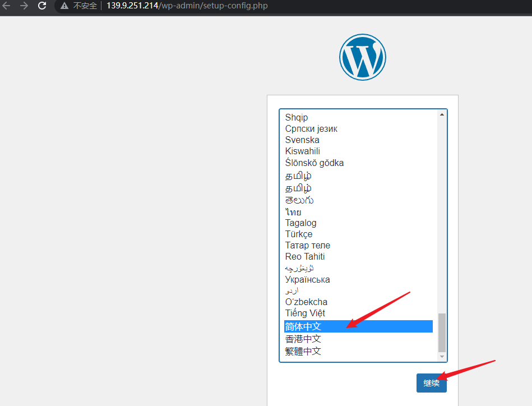The image size is (532, 406).
Task: Click the 继续 continue button
Action: click(431, 383)
